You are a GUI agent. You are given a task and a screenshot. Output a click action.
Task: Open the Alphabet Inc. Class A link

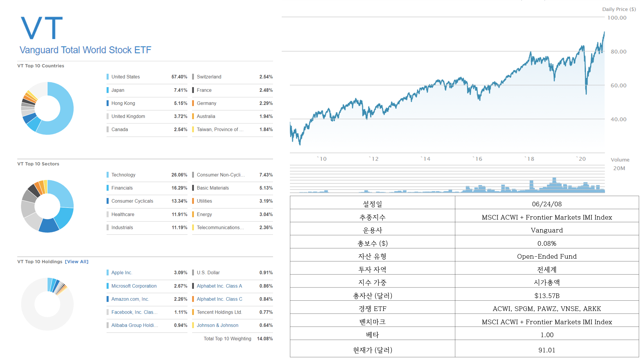[x=219, y=286]
